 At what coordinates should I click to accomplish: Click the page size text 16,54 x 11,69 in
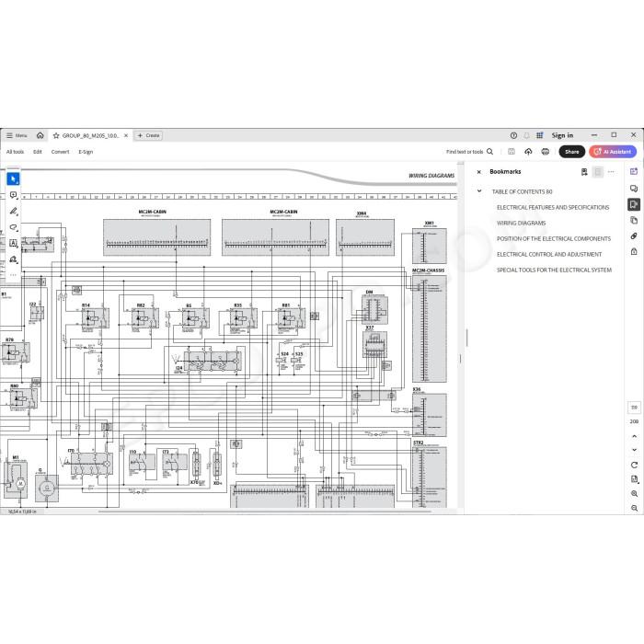click(x=23, y=512)
